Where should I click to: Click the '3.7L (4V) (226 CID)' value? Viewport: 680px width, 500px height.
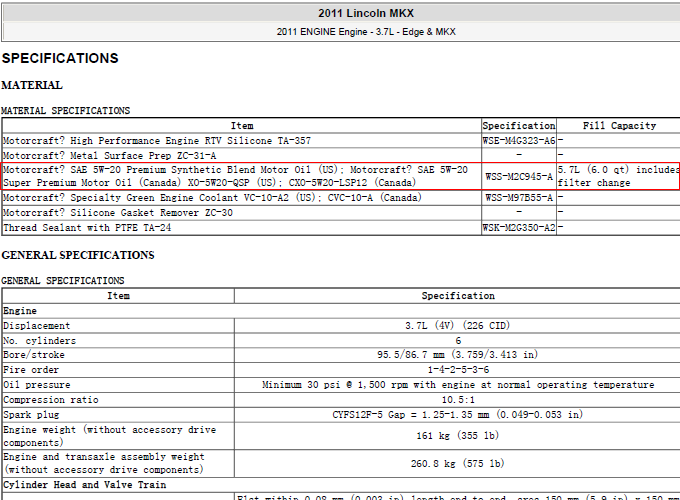click(458, 326)
